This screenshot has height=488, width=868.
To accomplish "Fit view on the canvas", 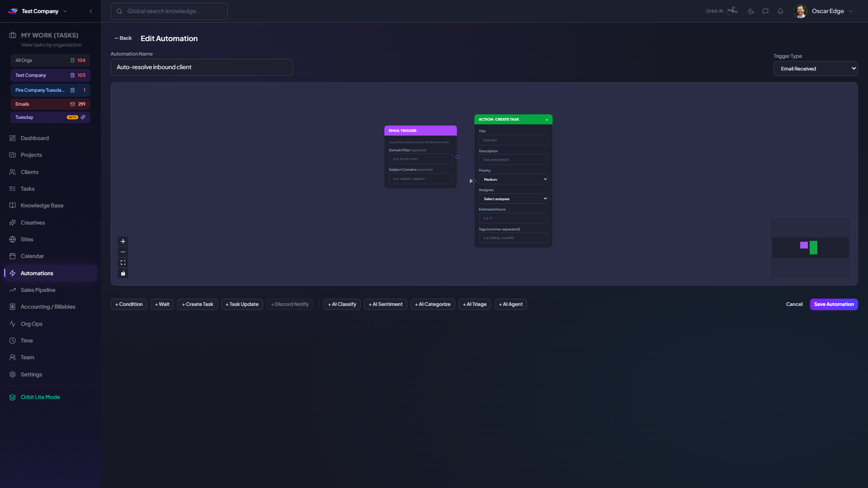I will coord(123,263).
